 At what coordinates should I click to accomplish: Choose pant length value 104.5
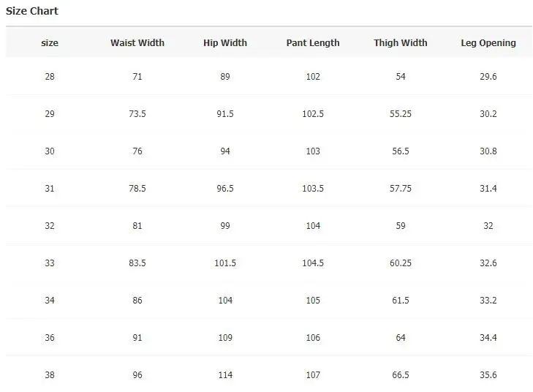(313, 263)
